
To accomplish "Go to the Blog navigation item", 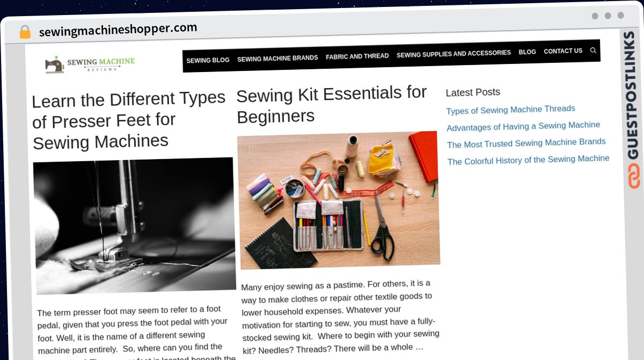I will coord(527,52).
